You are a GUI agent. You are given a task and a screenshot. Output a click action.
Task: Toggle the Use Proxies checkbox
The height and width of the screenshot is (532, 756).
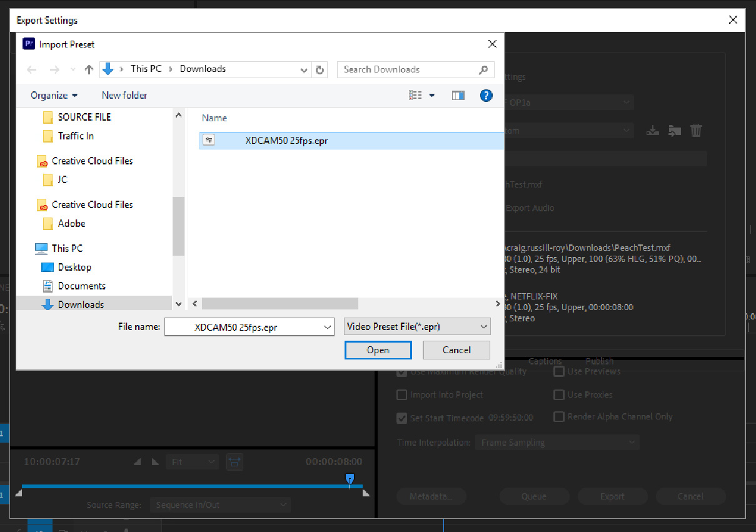tap(558, 394)
